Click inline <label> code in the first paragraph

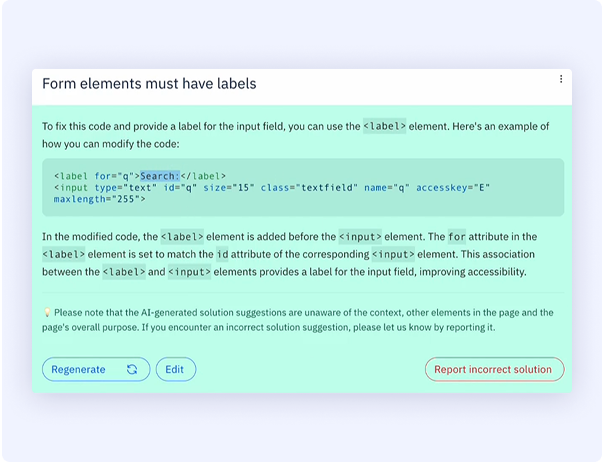(x=383, y=127)
